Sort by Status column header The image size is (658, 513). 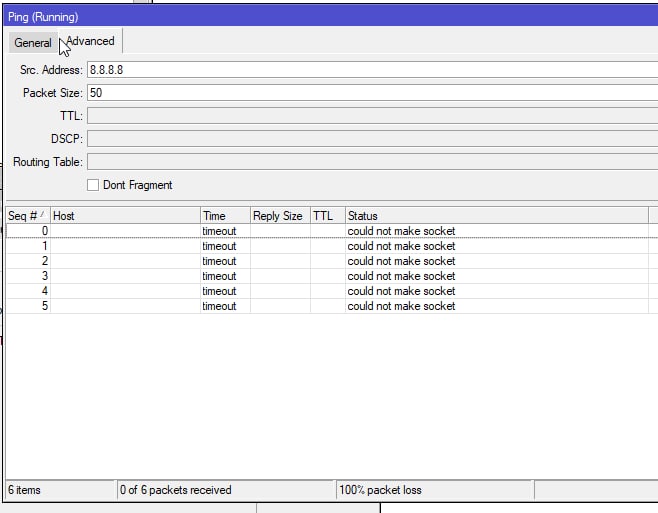[x=497, y=216]
